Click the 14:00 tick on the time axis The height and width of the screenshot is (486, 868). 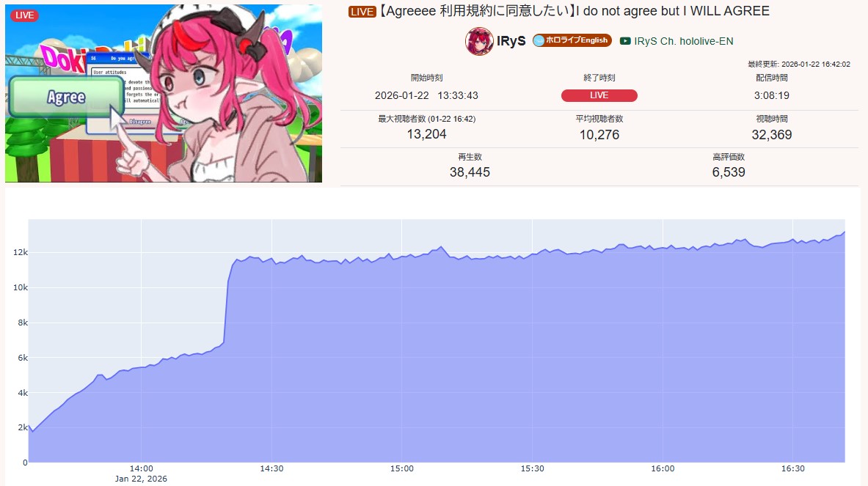[141, 468]
